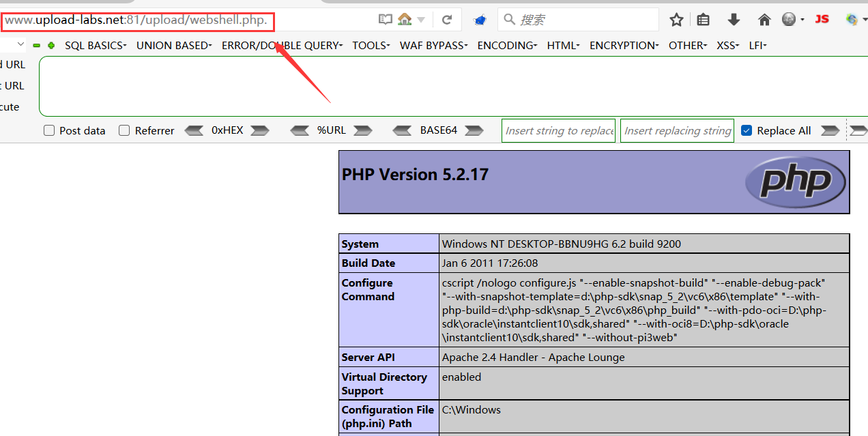Image resolution: width=868 pixels, height=436 pixels.
Task: Click Insert string to replace field
Action: [559, 130]
